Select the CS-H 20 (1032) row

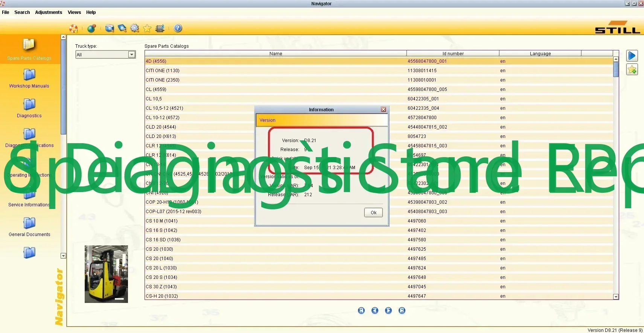pyautogui.click(x=379, y=296)
